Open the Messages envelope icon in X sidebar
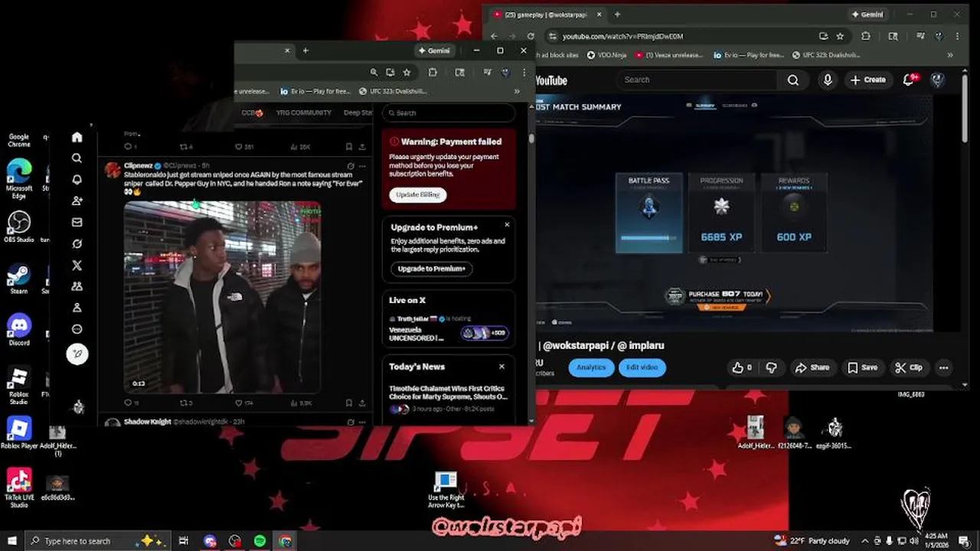The width and height of the screenshot is (980, 551). click(x=77, y=223)
